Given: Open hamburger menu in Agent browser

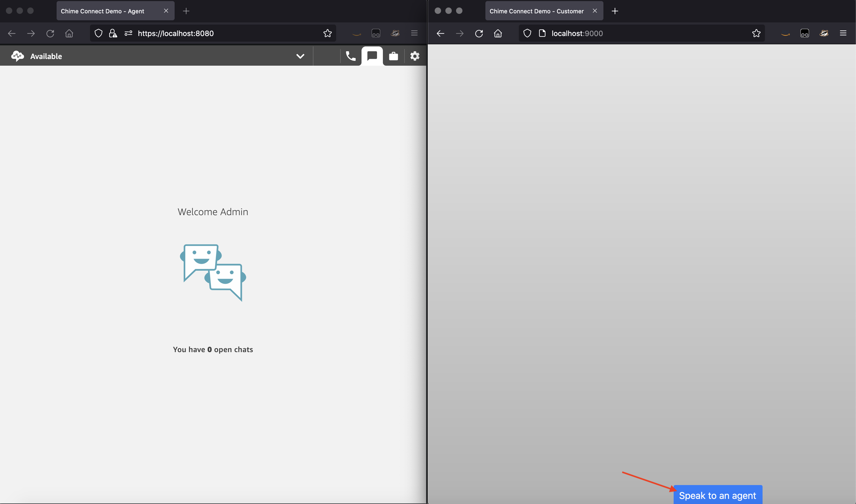Looking at the screenshot, I should (x=414, y=33).
